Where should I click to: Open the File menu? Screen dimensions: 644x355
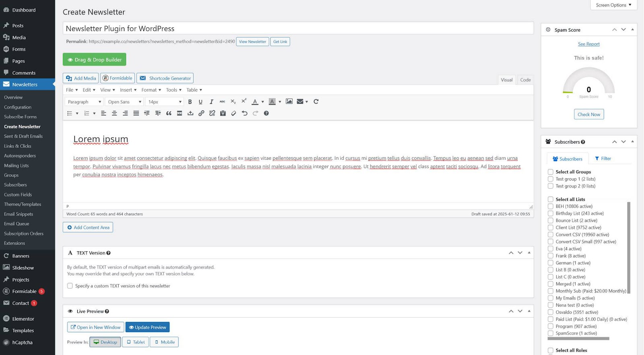coord(72,90)
